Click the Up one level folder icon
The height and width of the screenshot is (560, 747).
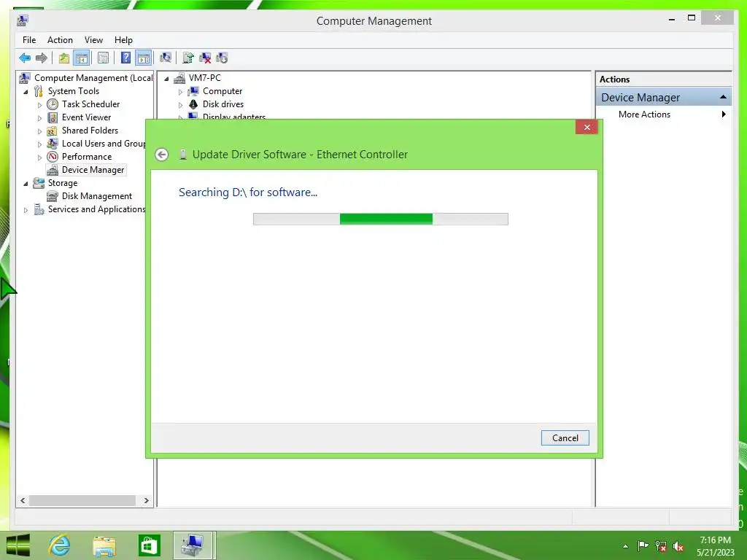coord(64,58)
